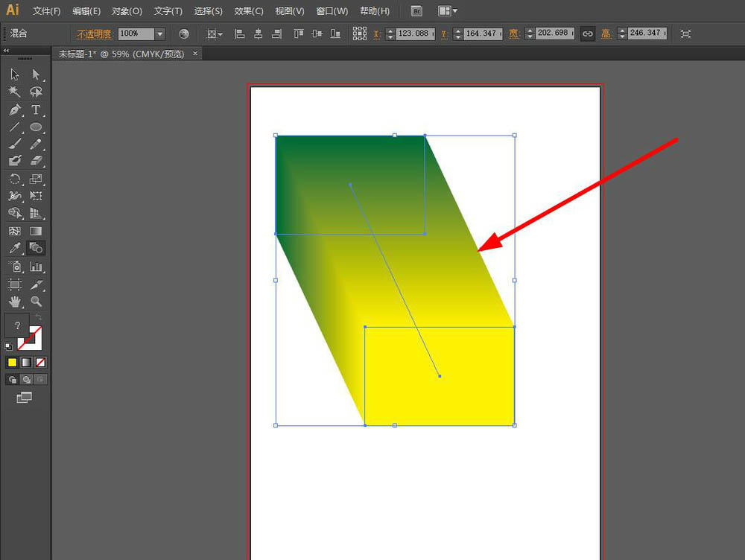Open the transform reference point selector

[360, 34]
